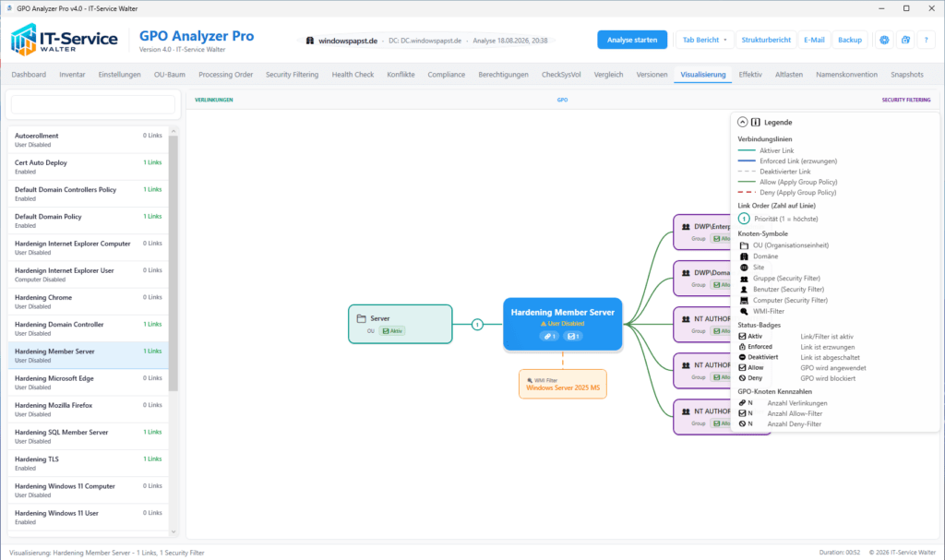Select Autoenrollment in GPO list
This screenshot has width=945, height=560.
(x=88, y=140)
